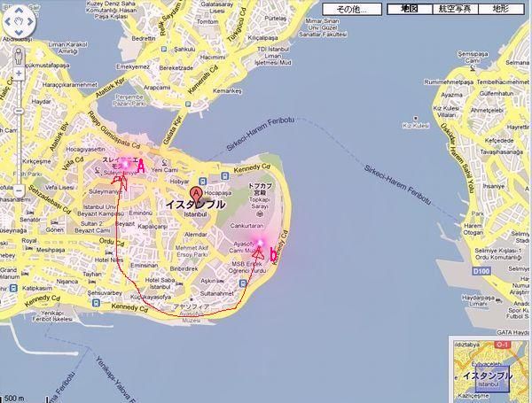This screenshot has height=403, width=532.
Task: Click the hand icon in pan control
Action: 19,21
